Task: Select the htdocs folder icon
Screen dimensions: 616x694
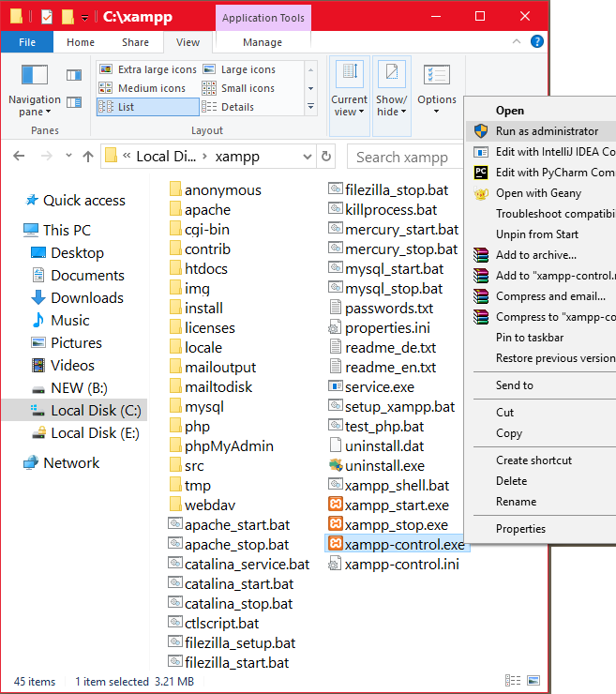Action: tap(175, 267)
